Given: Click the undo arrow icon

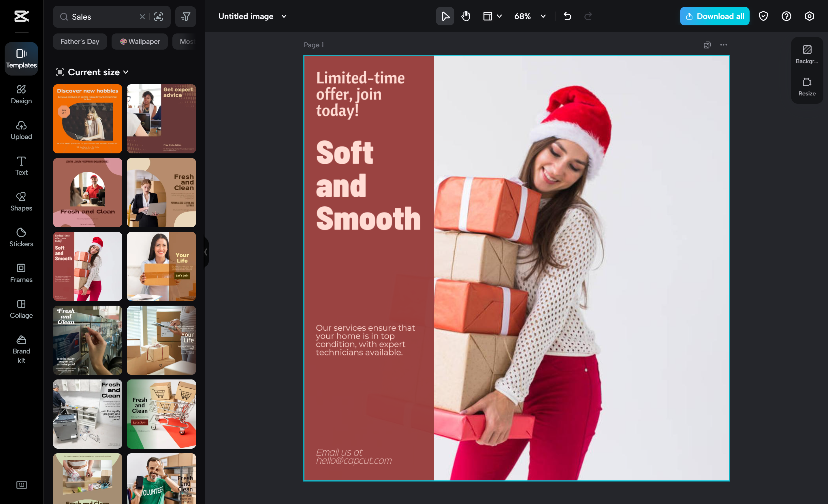Looking at the screenshot, I should click(x=568, y=16).
